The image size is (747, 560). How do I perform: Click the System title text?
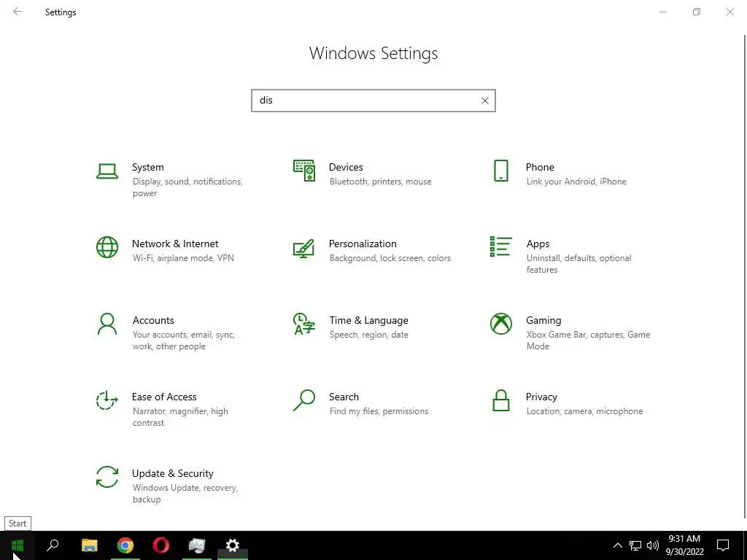(147, 167)
